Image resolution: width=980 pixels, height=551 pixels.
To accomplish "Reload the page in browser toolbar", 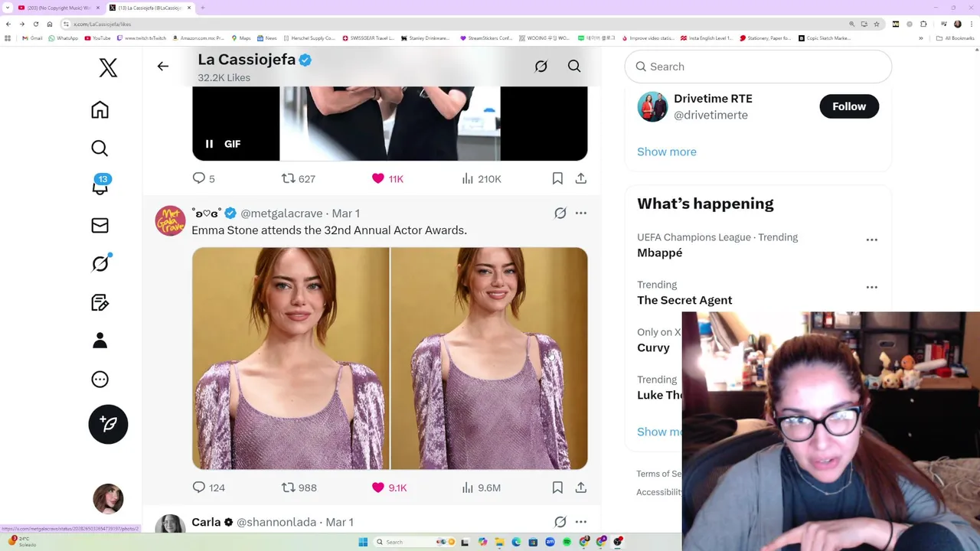I will coord(36,24).
